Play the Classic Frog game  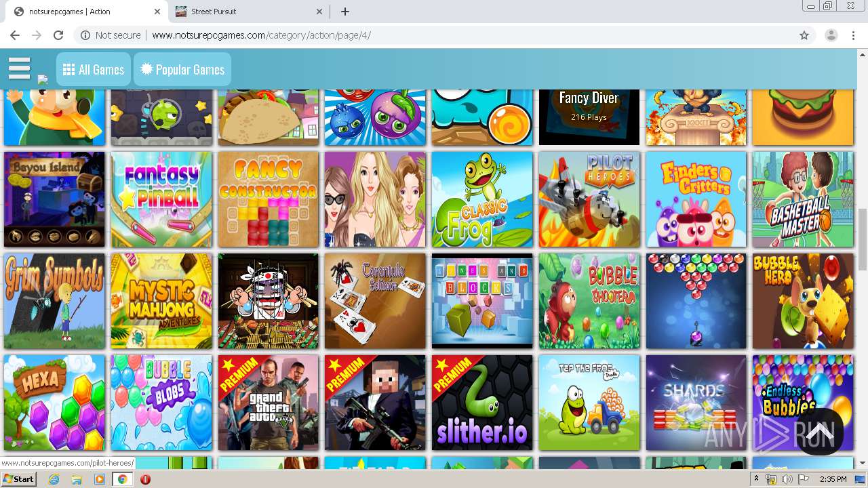[x=482, y=199]
